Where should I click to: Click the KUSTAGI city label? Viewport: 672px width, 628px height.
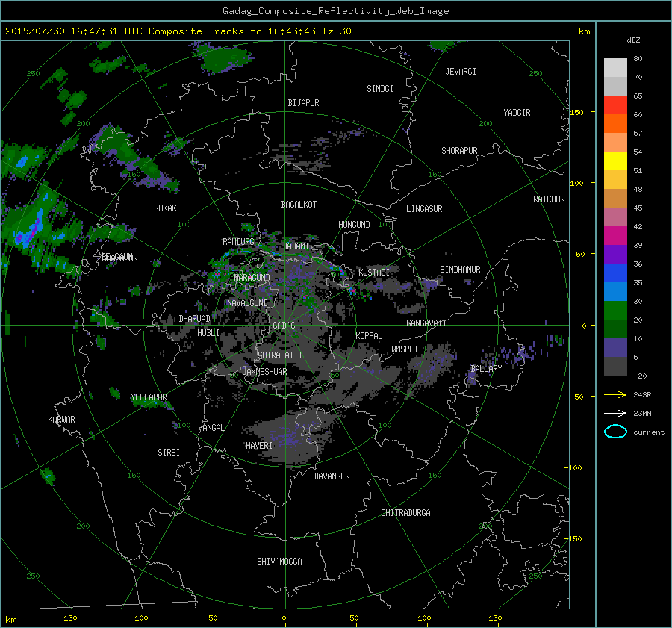(374, 273)
